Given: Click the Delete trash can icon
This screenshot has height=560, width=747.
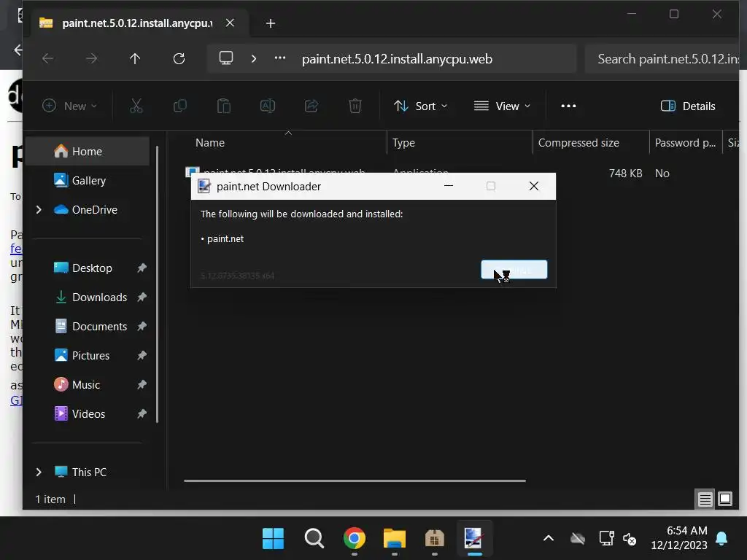Looking at the screenshot, I should (355, 106).
